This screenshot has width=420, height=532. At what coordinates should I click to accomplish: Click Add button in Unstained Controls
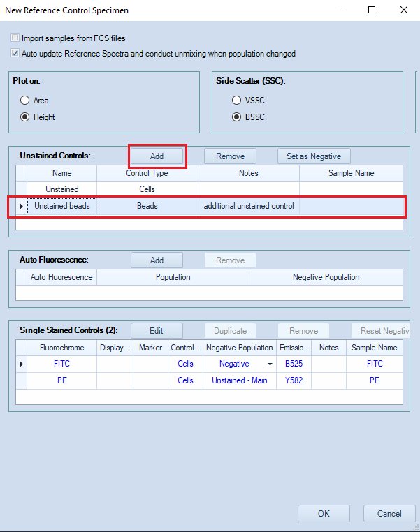point(157,156)
